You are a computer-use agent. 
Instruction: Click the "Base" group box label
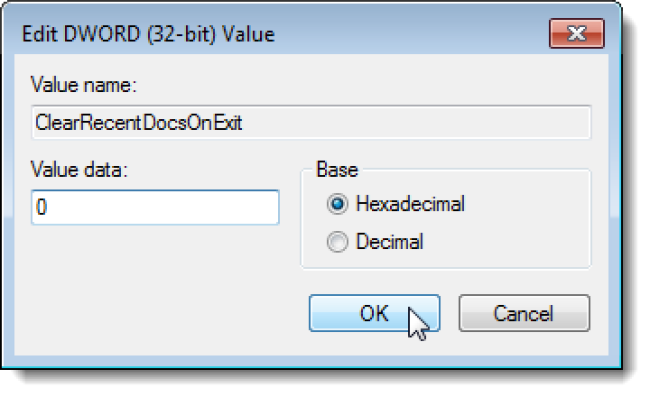(x=337, y=170)
